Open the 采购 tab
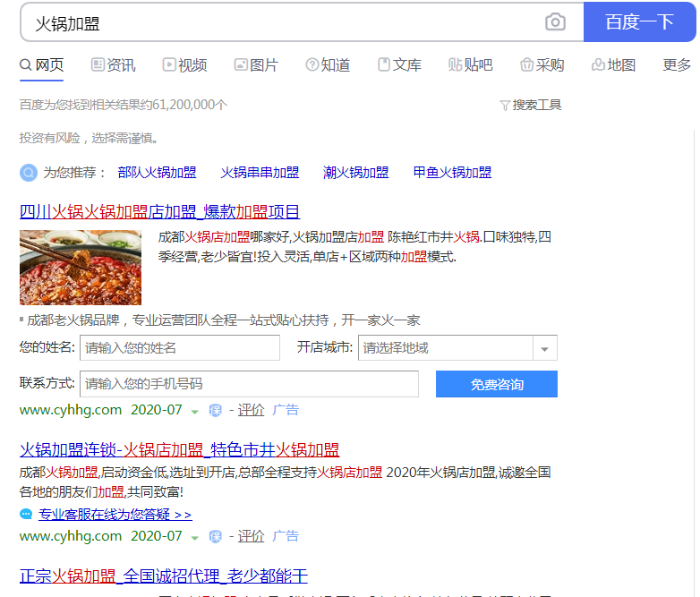 coord(542,65)
